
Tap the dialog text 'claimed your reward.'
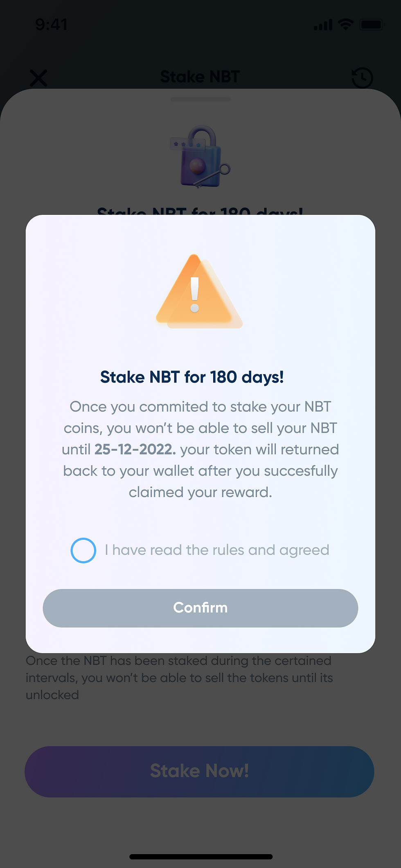point(200,492)
